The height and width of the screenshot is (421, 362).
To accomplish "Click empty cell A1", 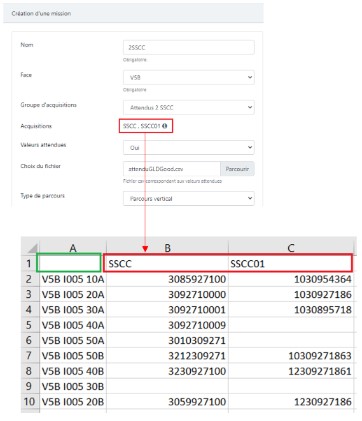I will [69, 263].
